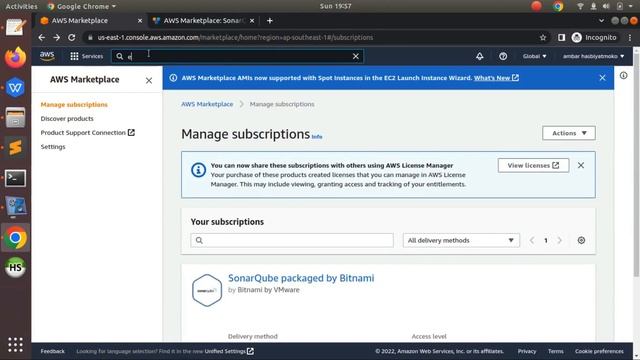640x360 pixels.
Task: Click browser forward arrow
Action: click(56, 38)
